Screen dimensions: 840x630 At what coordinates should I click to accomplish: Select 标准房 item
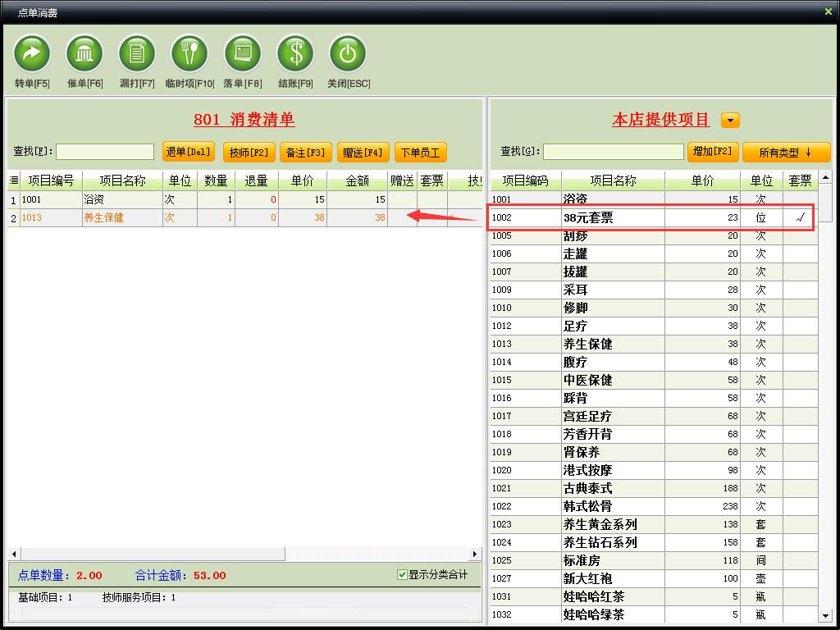654,560
